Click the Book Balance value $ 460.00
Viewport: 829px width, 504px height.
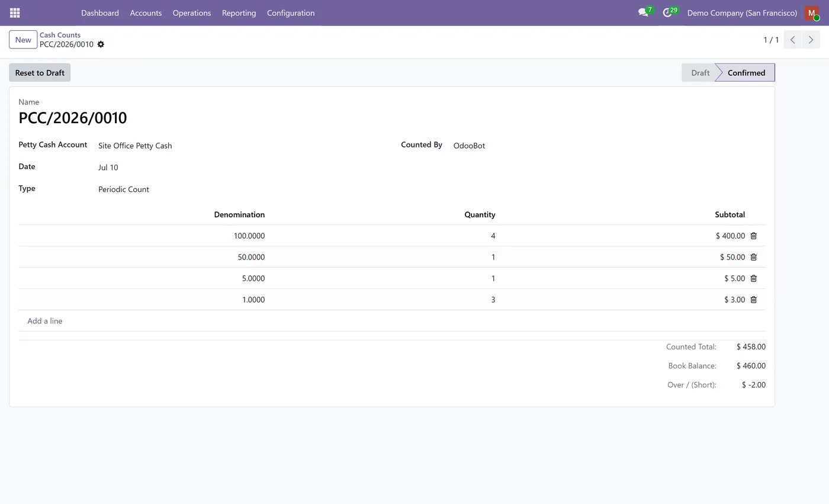click(x=751, y=366)
